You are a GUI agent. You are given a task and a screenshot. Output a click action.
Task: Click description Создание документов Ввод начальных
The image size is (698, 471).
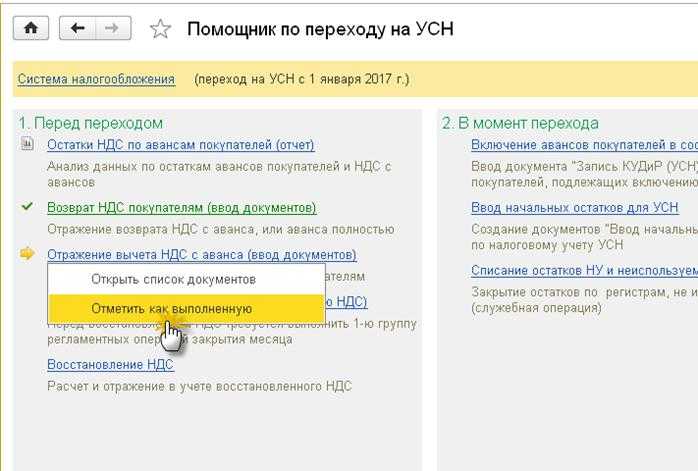(x=584, y=237)
